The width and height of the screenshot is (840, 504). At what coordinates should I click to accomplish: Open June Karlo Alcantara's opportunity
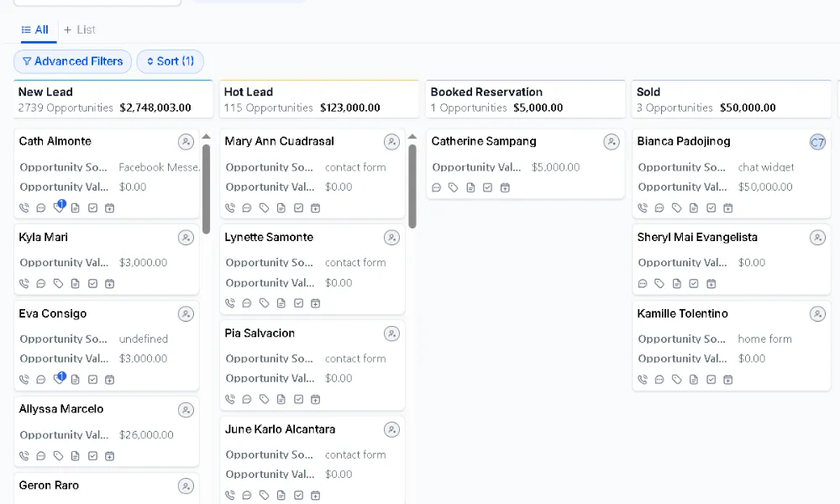pos(280,429)
